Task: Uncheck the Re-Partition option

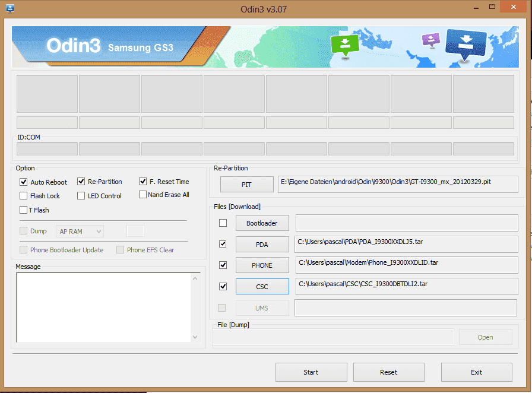Action: (x=81, y=182)
